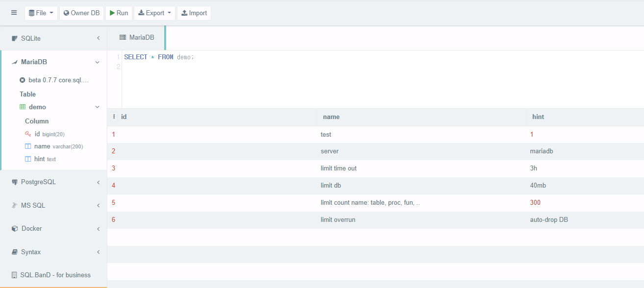The image size is (644, 288).
Task: Expand the Syntax sidebar section
Action: (x=53, y=252)
